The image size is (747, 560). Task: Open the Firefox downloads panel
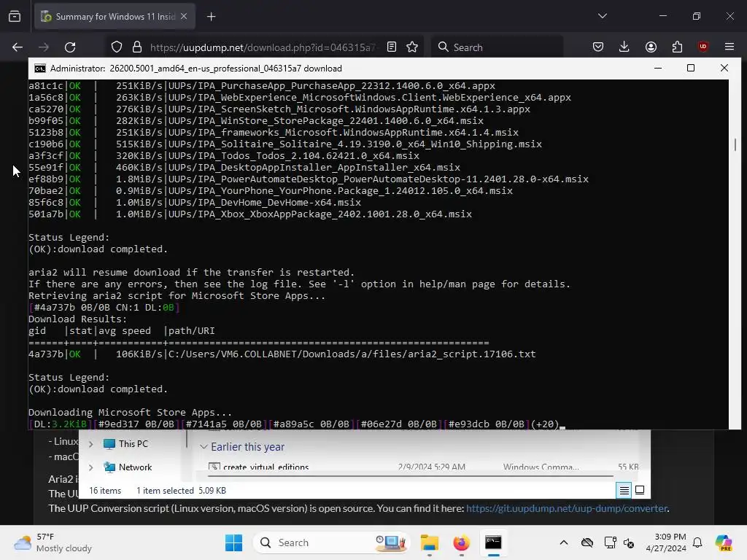[x=624, y=47]
